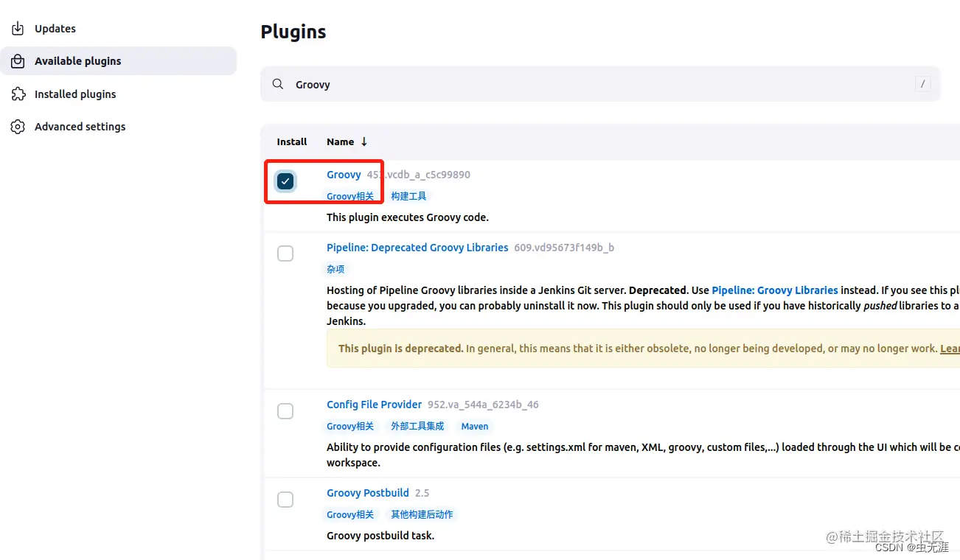This screenshot has height=560, width=960.
Task: Select Available plugins in sidebar
Action: [x=118, y=61]
